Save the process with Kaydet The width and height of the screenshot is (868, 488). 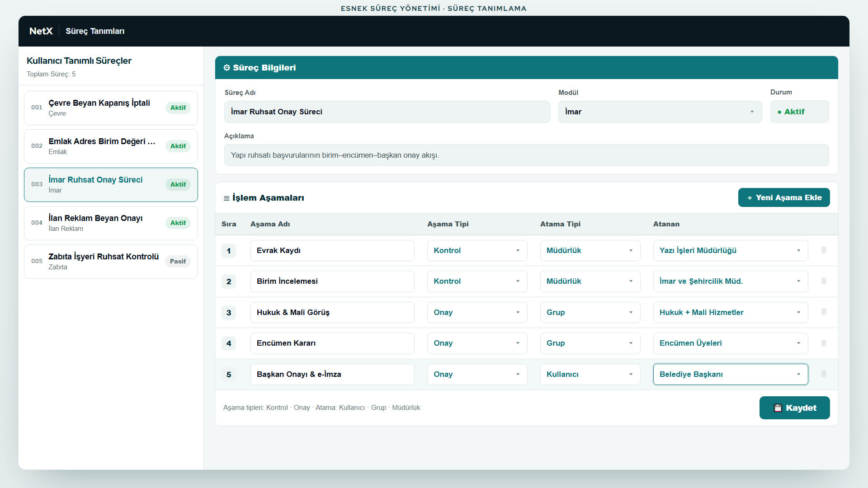click(794, 408)
